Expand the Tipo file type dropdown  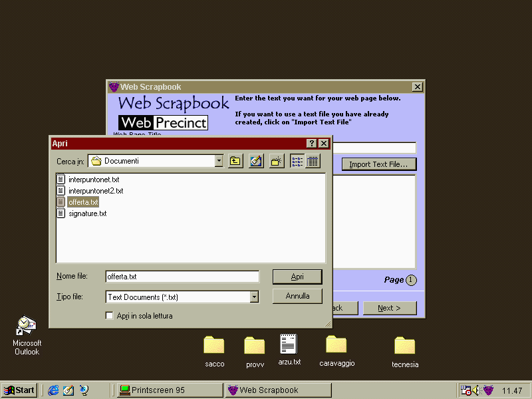tap(254, 297)
